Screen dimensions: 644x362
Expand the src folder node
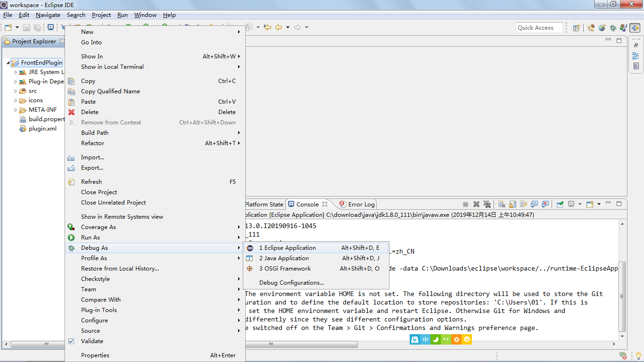point(16,91)
